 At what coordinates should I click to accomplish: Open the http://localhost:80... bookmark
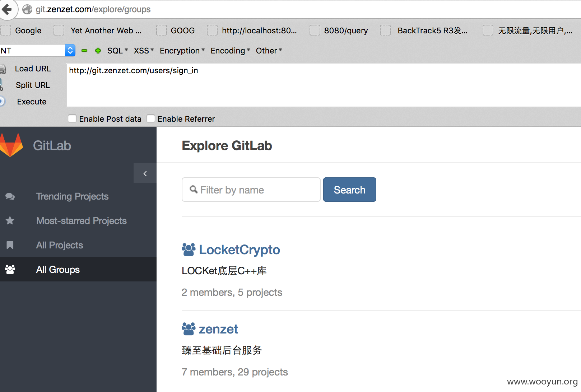(259, 31)
